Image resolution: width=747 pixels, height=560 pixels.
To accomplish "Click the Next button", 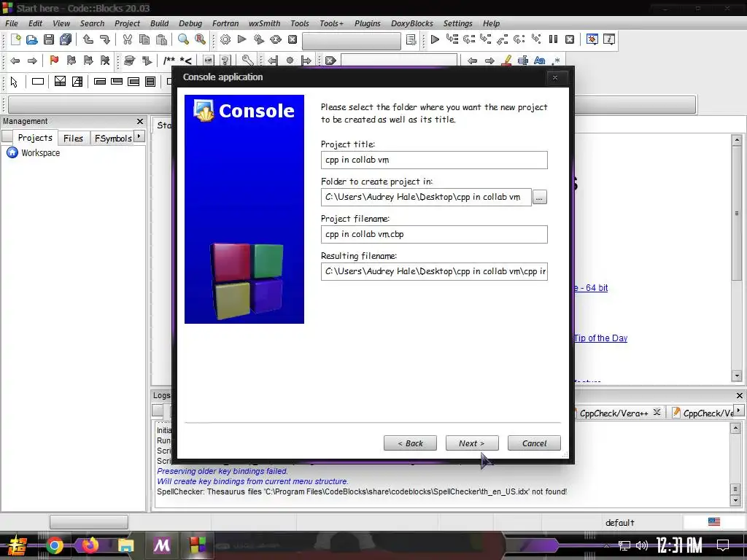I will tap(472, 443).
